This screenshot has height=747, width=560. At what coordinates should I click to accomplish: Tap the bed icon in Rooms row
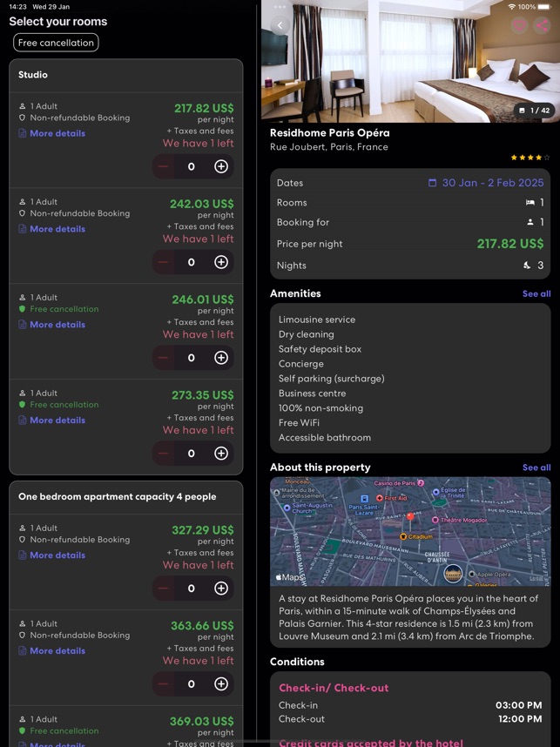[530, 203]
